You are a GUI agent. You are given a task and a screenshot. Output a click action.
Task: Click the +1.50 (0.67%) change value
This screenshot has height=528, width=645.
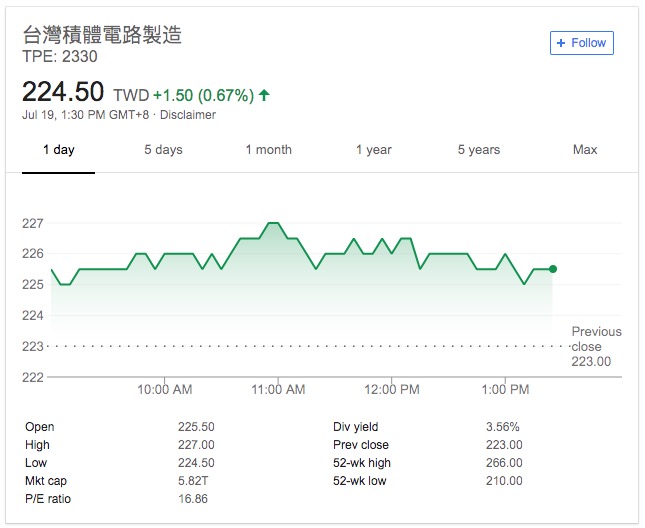(x=204, y=95)
